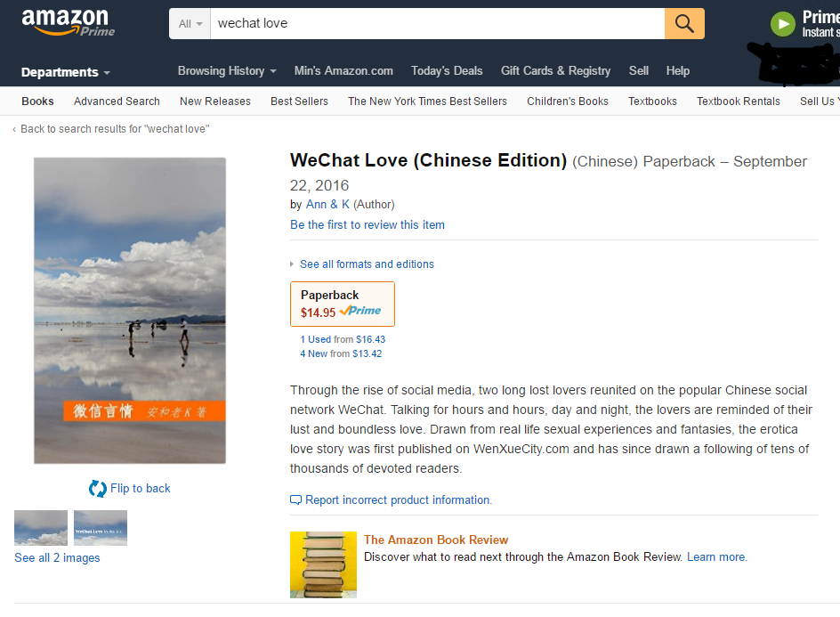Screen dimensions: 840x617
Task: Open the Browsing History dropdown
Action: coord(227,71)
